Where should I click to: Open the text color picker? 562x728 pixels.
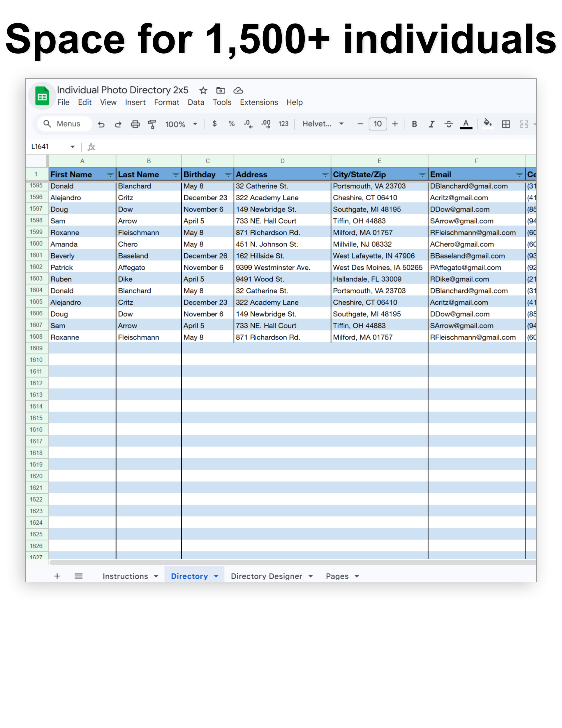[466, 124]
